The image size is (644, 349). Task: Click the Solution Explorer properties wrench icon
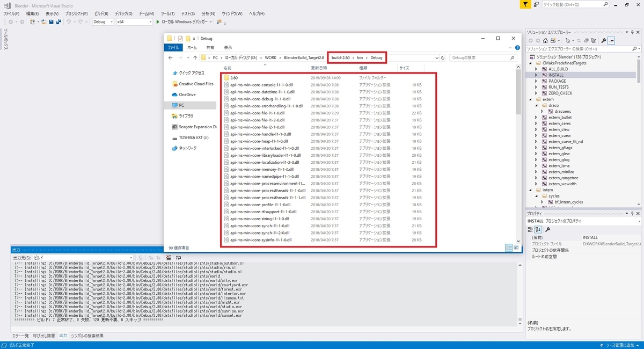(x=604, y=41)
